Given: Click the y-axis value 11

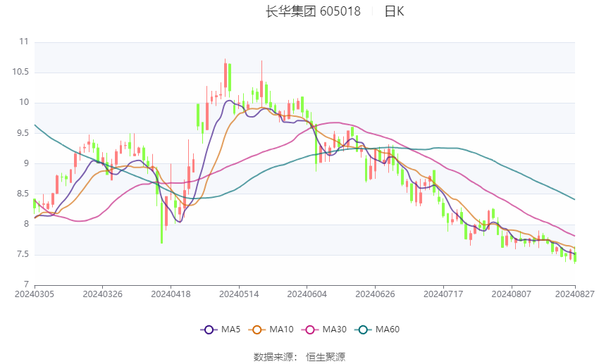Looking at the screenshot, I should (x=24, y=42).
